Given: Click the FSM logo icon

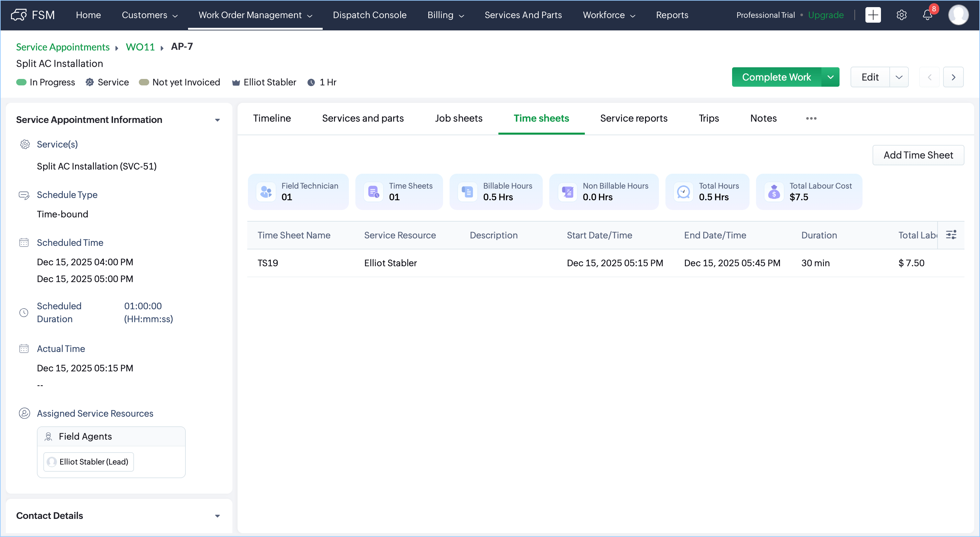Looking at the screenshot, I should (18, 15).
